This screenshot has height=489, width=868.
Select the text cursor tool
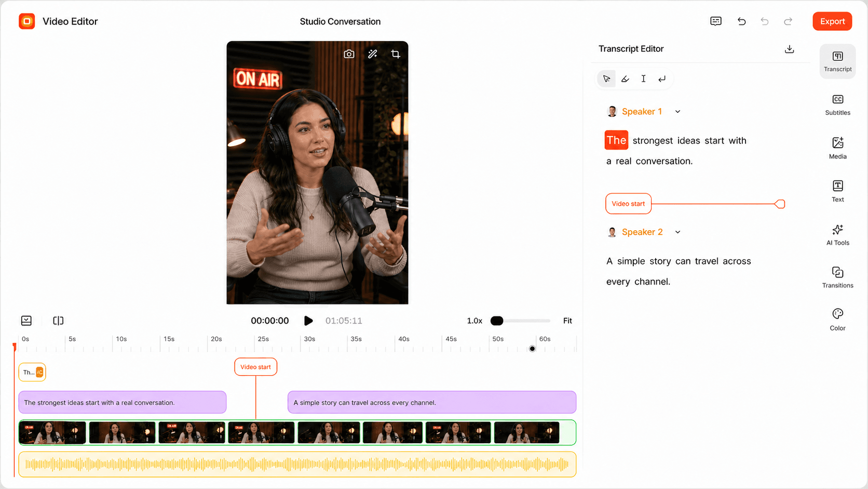643,79
